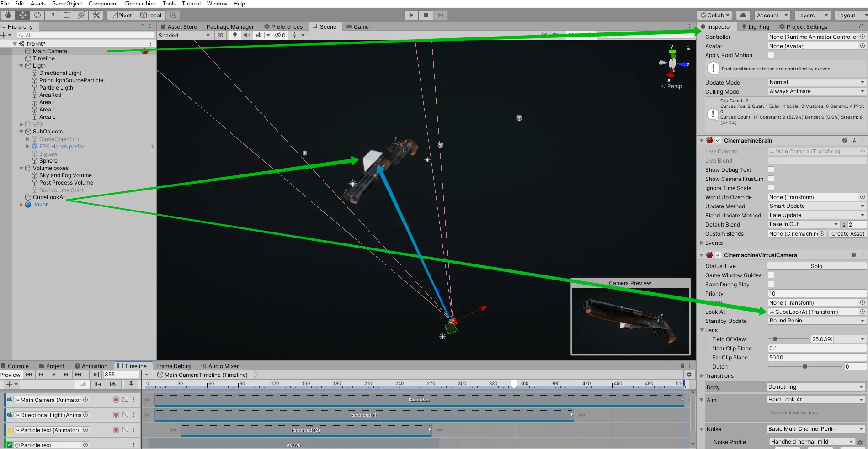The image size is (868, 449).
Task: Open the Cinemachine menu
Action: click(140, 4)
